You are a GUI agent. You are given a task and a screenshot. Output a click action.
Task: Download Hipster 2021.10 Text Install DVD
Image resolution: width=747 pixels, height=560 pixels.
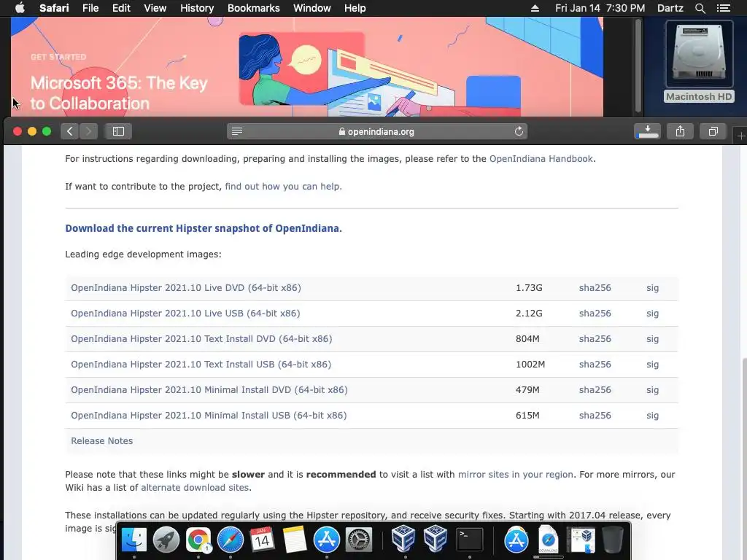201,338
